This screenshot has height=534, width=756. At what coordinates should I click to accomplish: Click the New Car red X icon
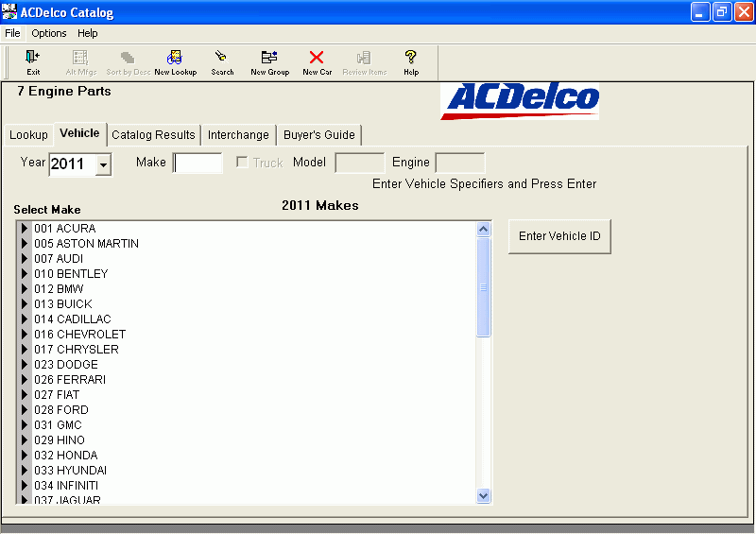click(x=317, y=59)
